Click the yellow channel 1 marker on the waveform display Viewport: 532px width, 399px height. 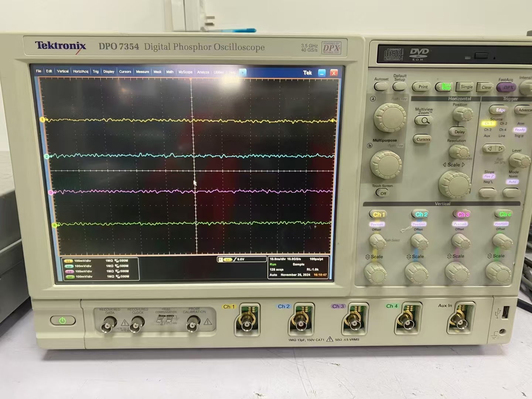pos(42,119)
